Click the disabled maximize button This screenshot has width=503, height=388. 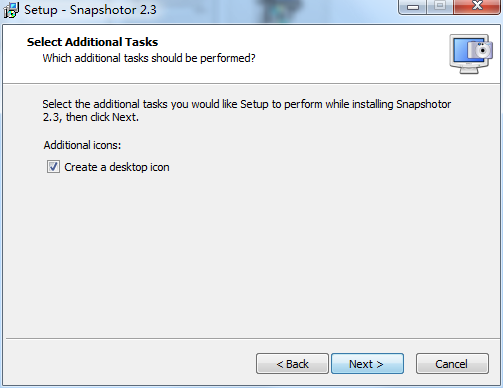(x=440, y=7)
